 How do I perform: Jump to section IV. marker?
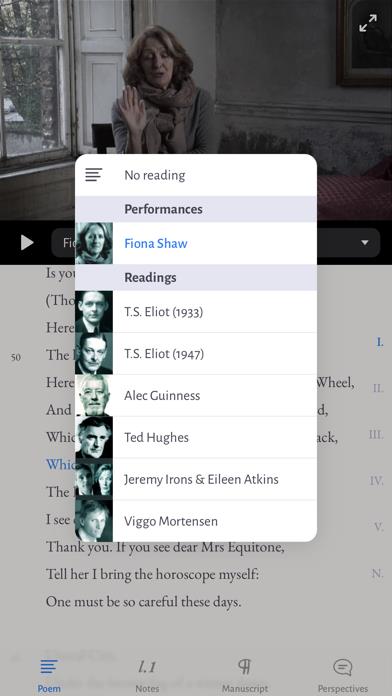(376, 481)
